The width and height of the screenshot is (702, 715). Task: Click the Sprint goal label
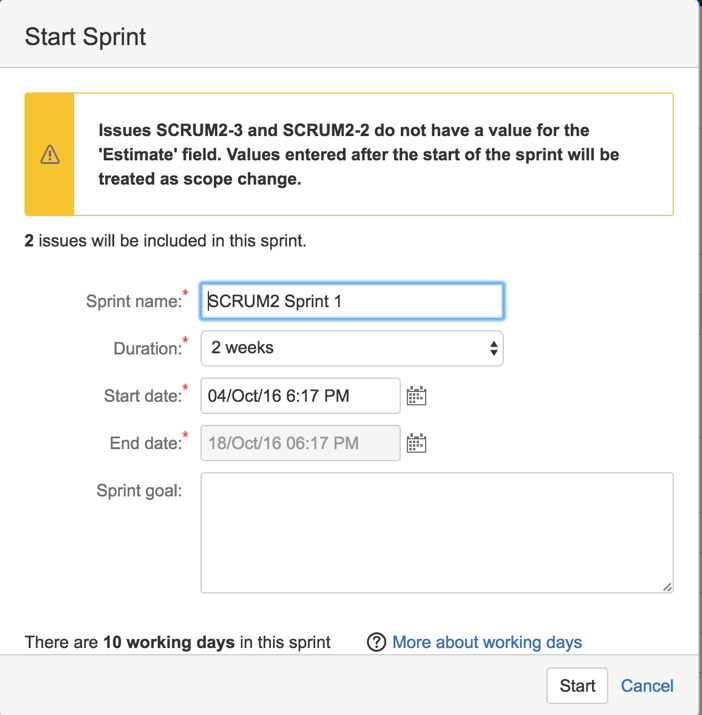point(139,491)
